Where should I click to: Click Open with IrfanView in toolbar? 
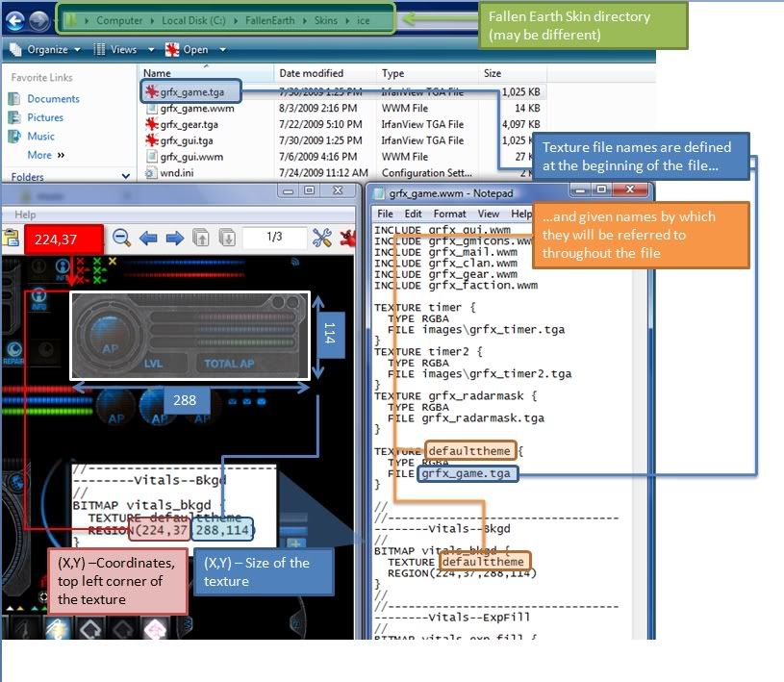point(187,49)
